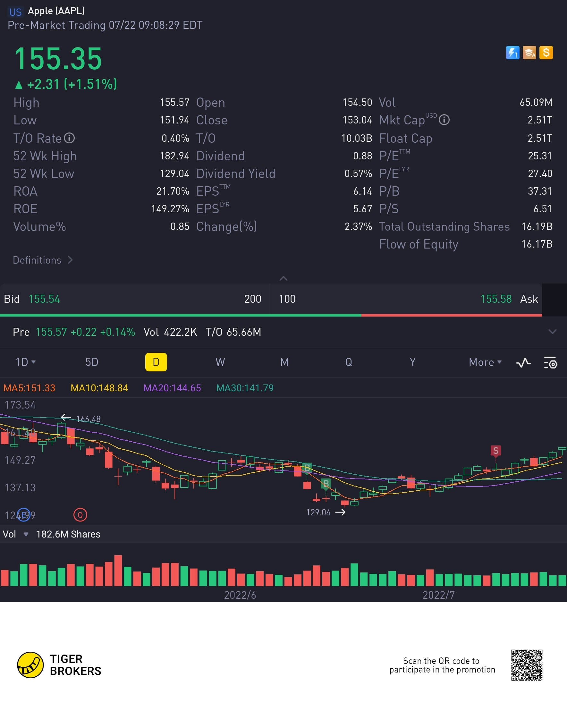Tap the lower B buy marker near 129.04
This screenshot has width=567, height=728.
point(326,483)
